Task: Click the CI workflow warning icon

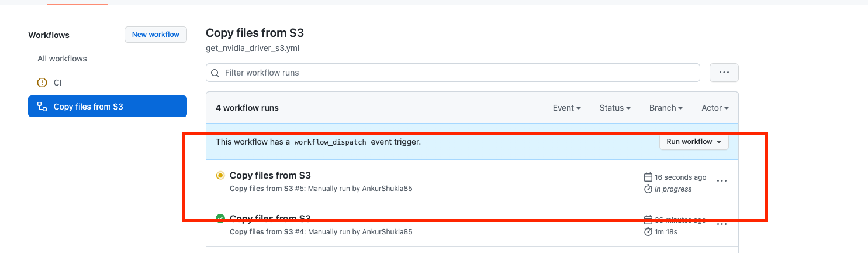Action: point(42,83)
